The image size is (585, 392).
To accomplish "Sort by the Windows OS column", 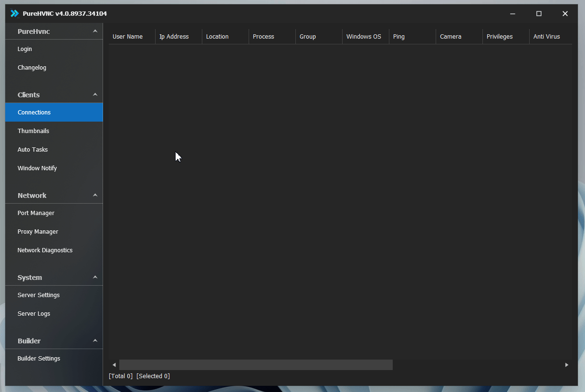I will tap(366, 37).
